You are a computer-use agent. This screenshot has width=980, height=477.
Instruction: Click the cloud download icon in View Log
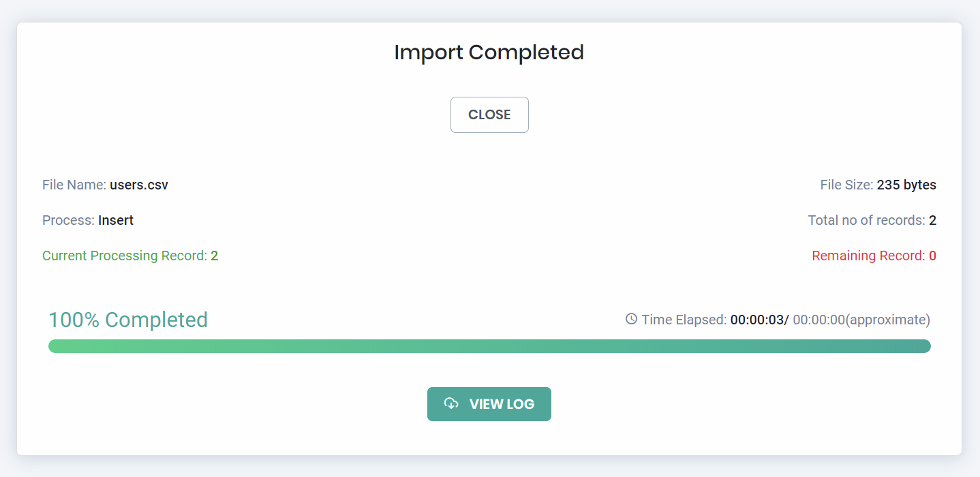[x=451, y=403]
